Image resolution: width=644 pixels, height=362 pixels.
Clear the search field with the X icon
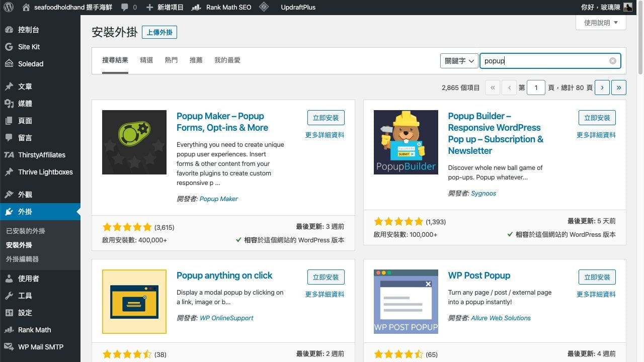click(x=612, y=61)
